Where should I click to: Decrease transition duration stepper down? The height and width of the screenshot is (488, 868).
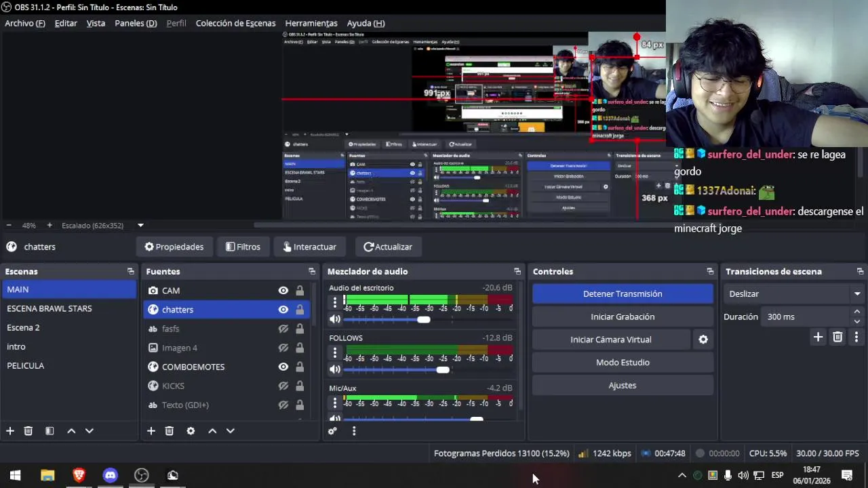(857, 321)
